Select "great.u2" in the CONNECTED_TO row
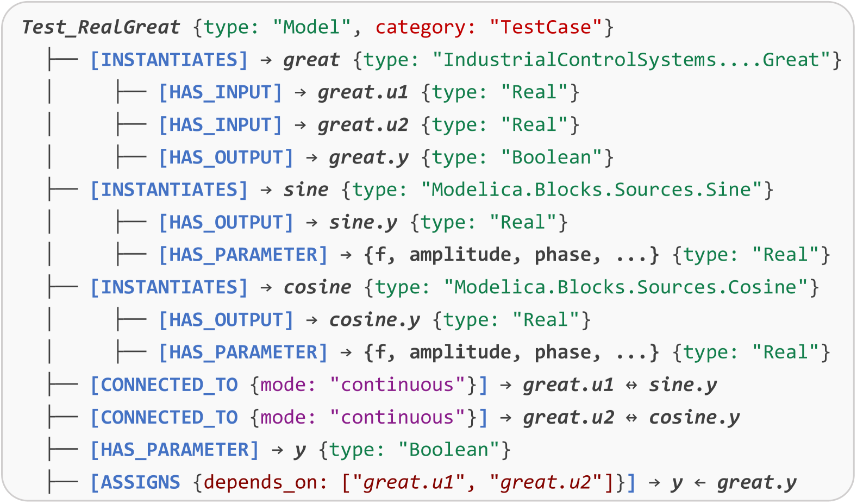 point(568,418)
